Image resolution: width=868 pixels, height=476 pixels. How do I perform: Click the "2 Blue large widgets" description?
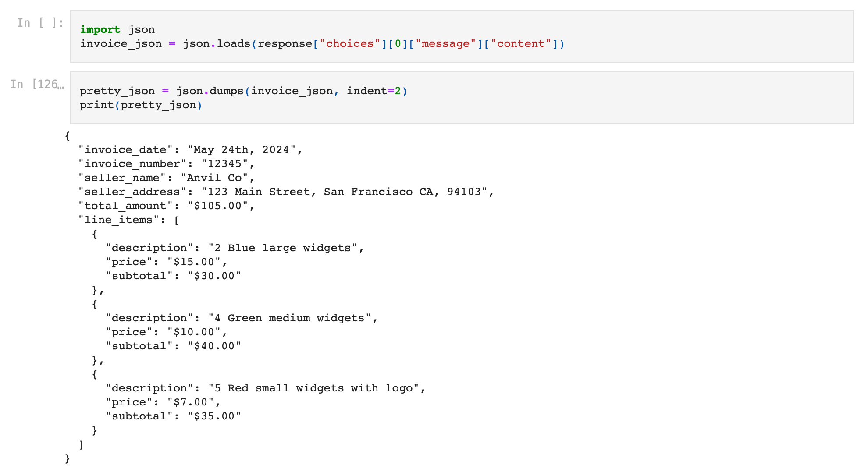coord(283,248)
